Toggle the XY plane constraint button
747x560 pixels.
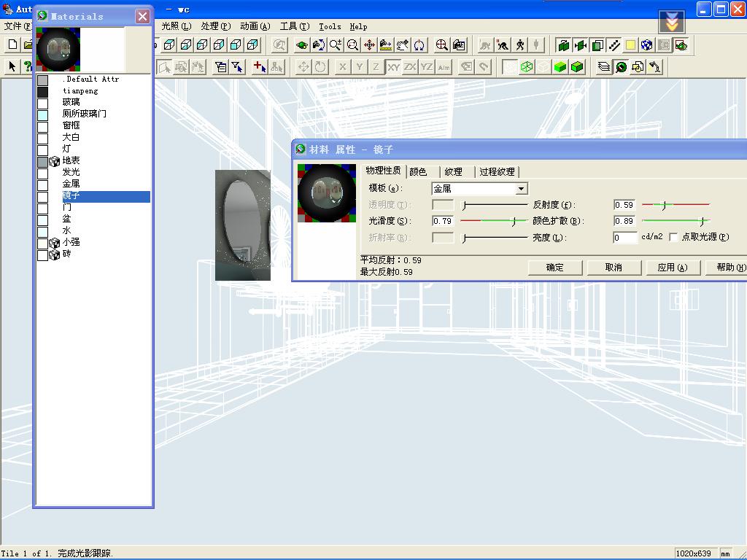(x=394, y=67)
